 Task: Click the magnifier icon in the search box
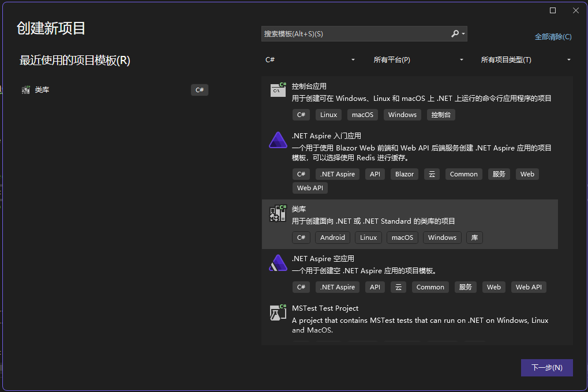[x=455, y=34]
